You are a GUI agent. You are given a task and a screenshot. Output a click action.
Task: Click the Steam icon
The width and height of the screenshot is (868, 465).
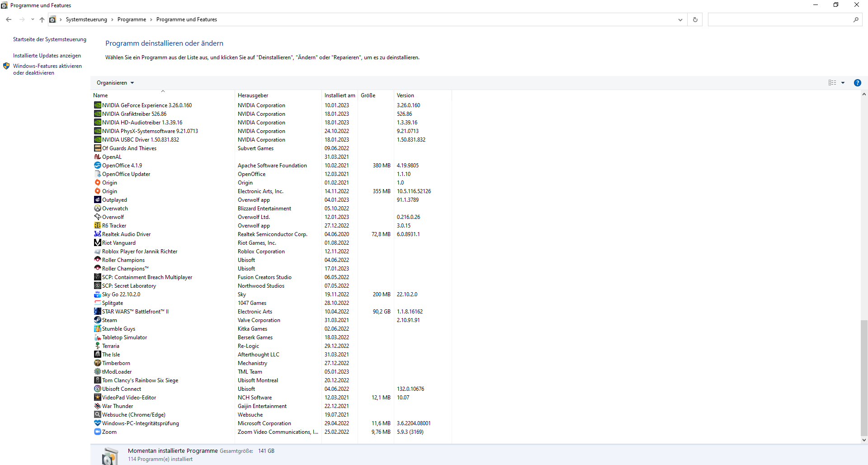97,320
